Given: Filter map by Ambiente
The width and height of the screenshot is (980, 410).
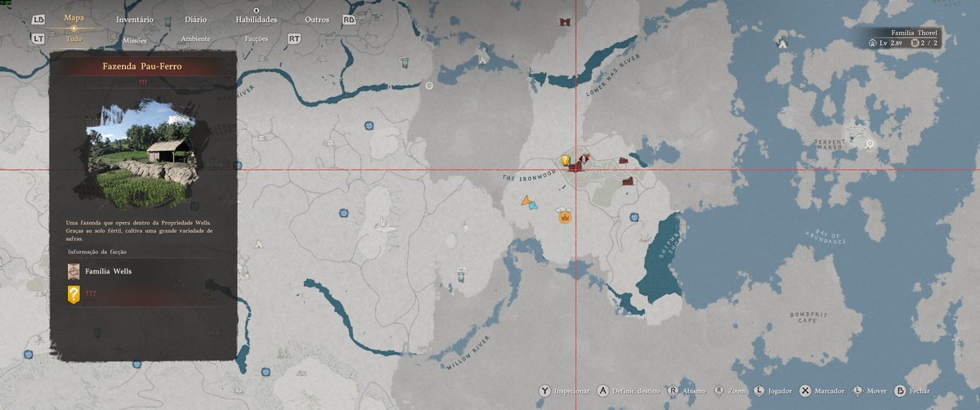Looking at the screenshot, I should tap(195, 38).
